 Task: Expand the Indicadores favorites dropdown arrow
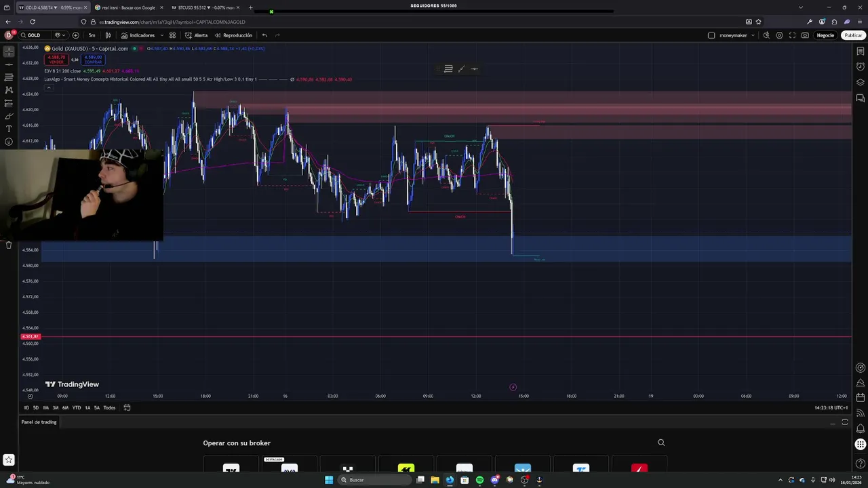pos(161,35)
